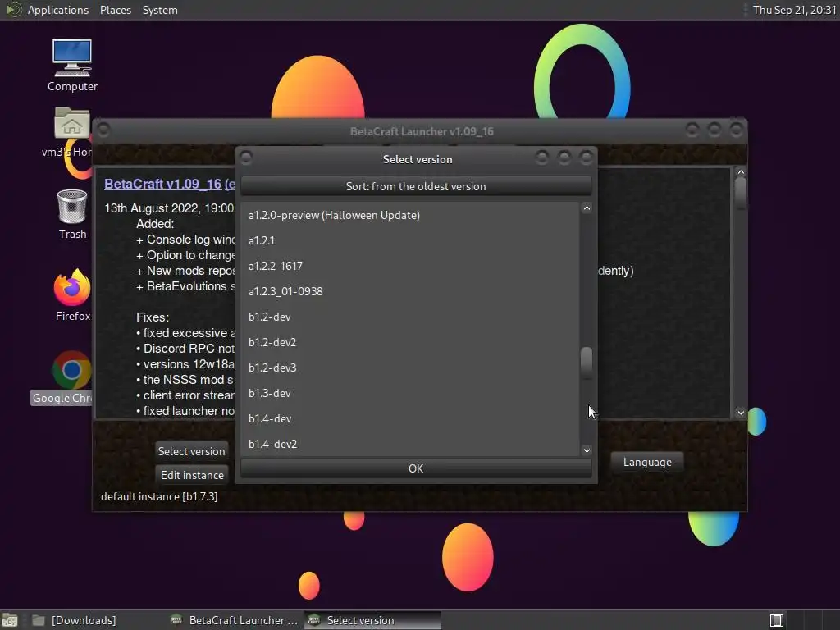
Task: Open the Trash desktop icon
Action: tap(72, 214)
